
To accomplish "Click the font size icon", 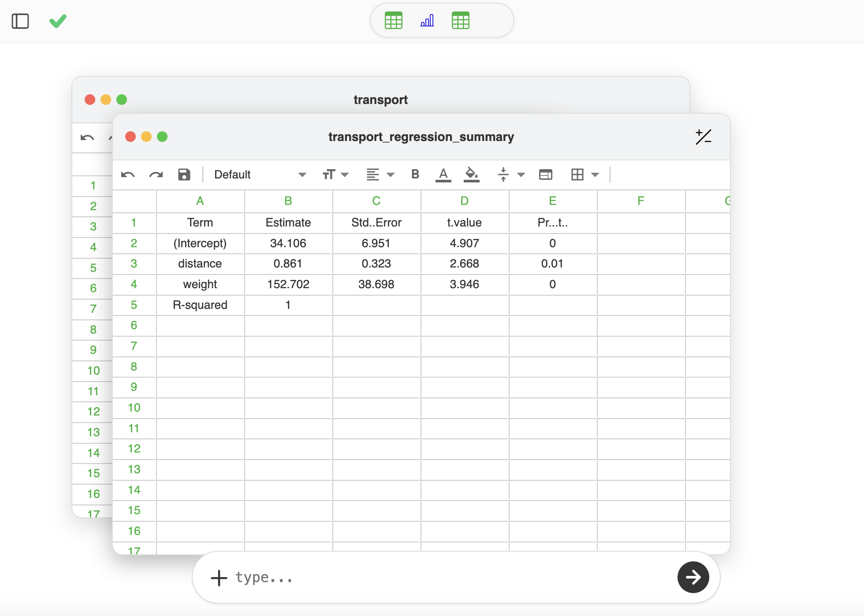I will (x=329, y=175).
